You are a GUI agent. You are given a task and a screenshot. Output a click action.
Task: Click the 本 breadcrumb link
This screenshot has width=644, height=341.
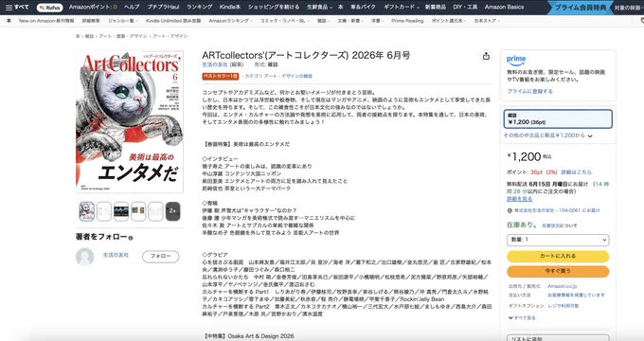[x=78, y=36]
